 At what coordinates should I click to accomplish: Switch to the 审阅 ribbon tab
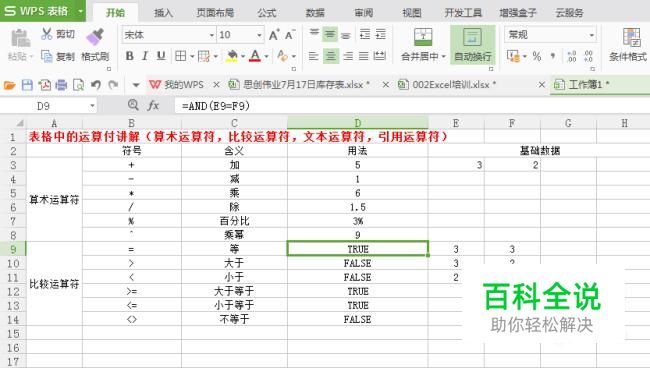point(364,13)
